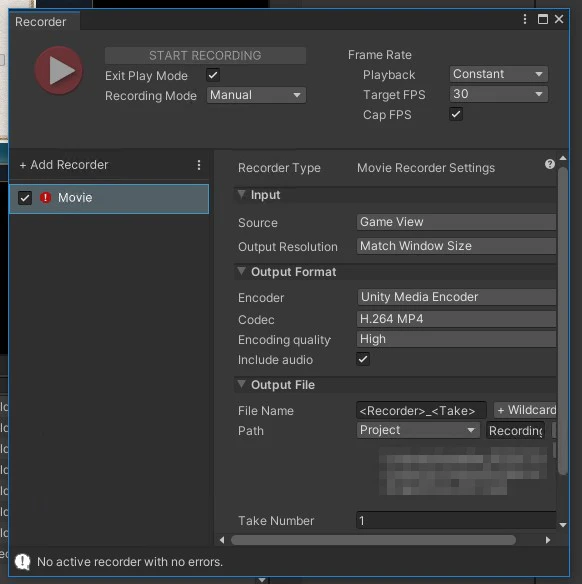The width and height of the screenshot is (582, 584).
Task: Toggle the Include audio checkbox
Action: 363,359
